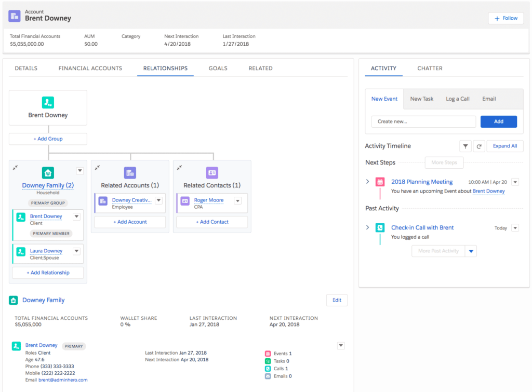Click the Create new event input field

[x=423, y=121]
